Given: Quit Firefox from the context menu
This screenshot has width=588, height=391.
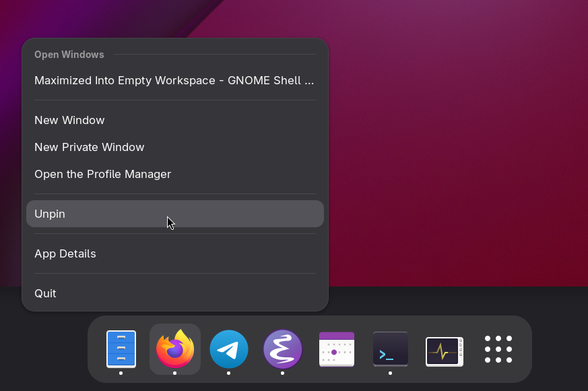Looking at the screenshot, I should click(45, 293).
